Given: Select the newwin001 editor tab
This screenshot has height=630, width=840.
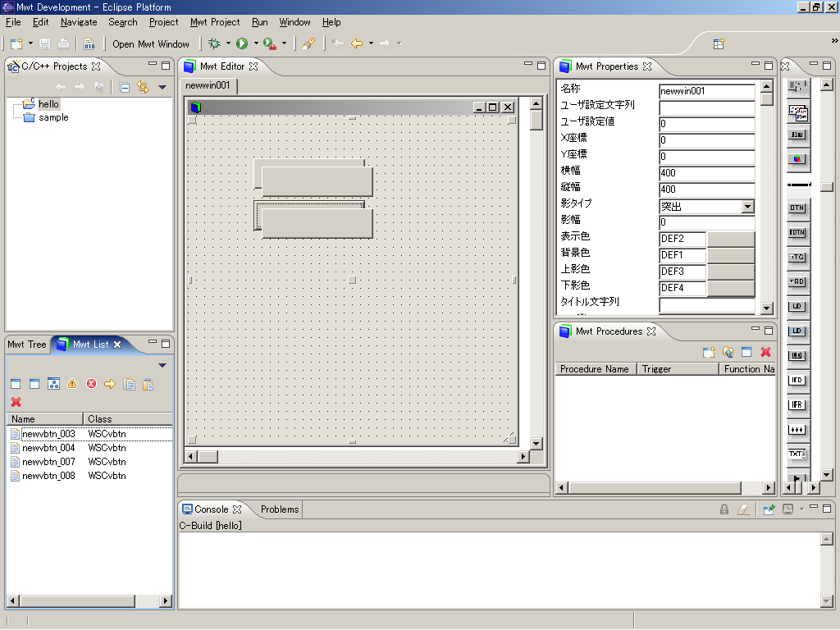Looking at the screenshot, I should [x=208, y=85].
